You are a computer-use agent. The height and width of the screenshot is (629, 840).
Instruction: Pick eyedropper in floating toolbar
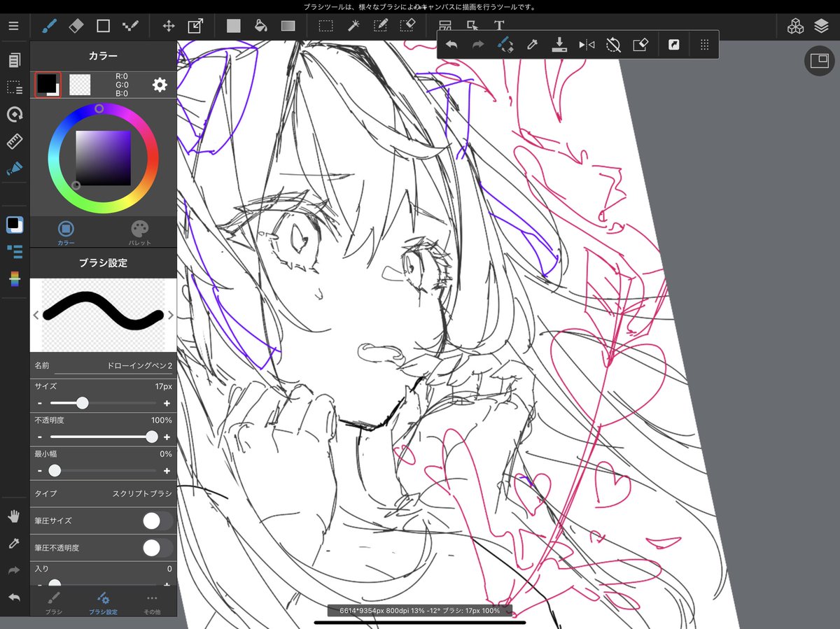532,44
